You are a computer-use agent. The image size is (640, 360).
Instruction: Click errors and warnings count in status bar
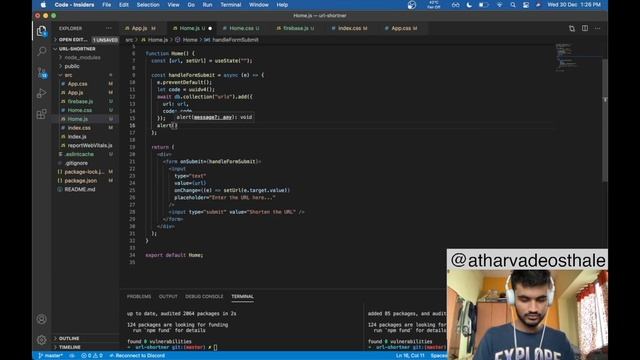92,356
